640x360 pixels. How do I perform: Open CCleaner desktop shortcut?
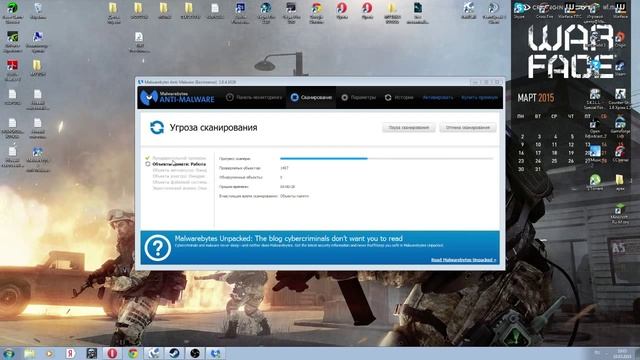[x=620, y=153]
